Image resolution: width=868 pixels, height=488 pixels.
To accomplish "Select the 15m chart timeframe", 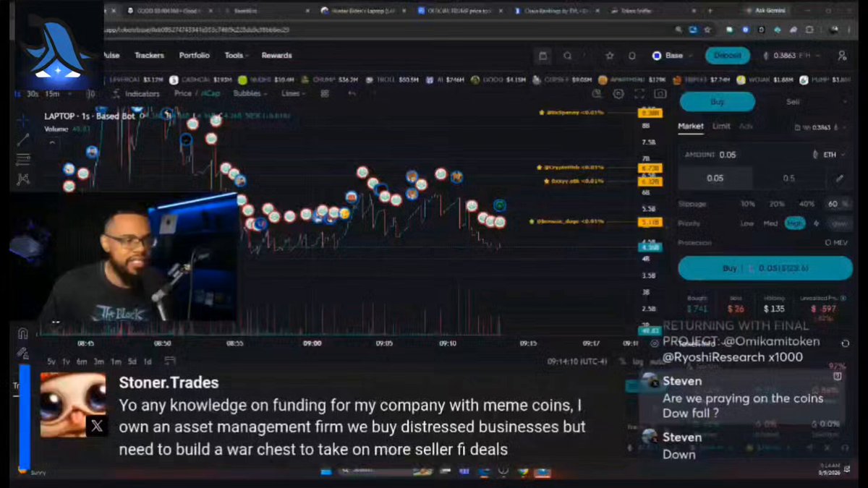I will (x=52, y=94).
